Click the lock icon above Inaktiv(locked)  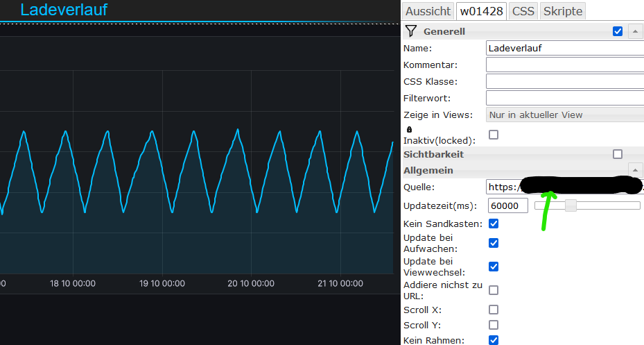click(409, 130)
